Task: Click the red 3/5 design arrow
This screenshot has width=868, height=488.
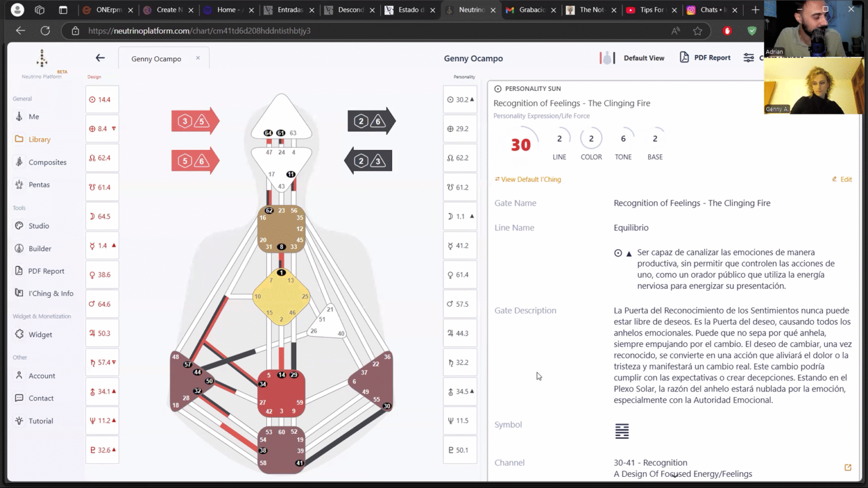Action: click(194, 121)
